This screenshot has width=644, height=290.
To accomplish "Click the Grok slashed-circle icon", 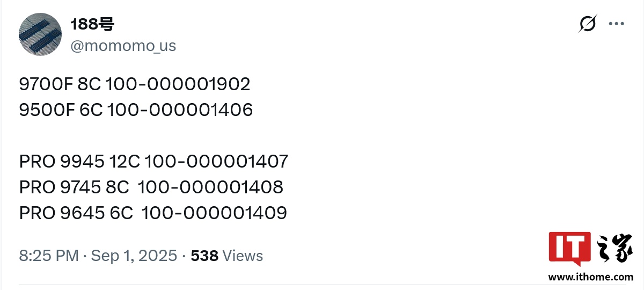I will (588, 24).
